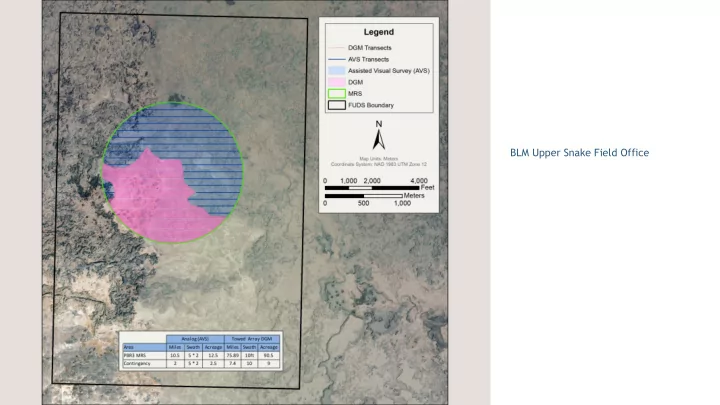Click the green MRS legend box

click(337, 94)
